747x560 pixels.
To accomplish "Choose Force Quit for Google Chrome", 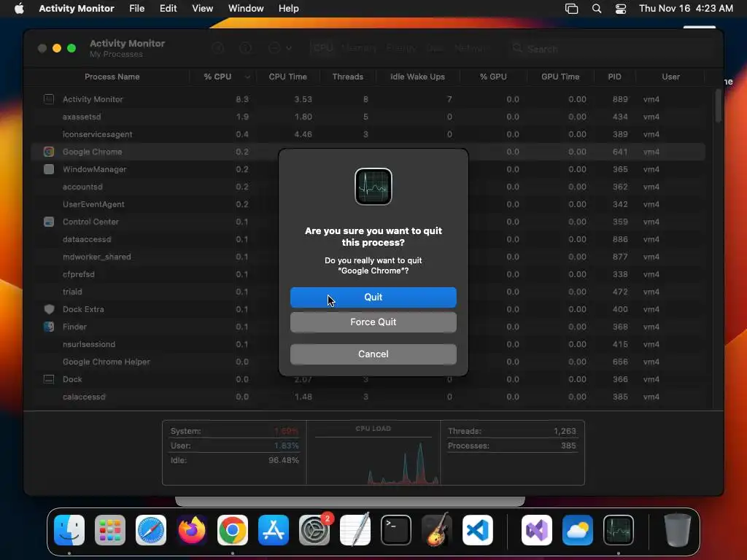I will pos(373,322).
